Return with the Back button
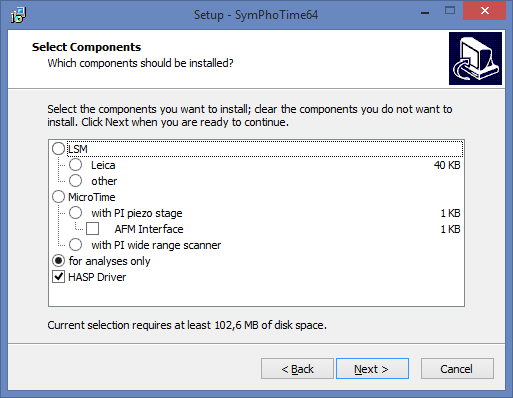This screenshot has width=513, height=398. (x=297, y=369)
